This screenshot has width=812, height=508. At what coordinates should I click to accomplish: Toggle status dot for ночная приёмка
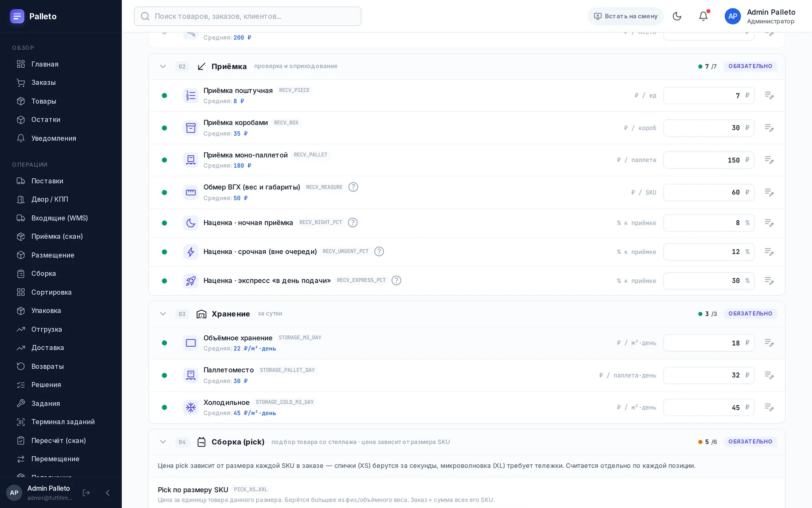(x=165, y=223)
